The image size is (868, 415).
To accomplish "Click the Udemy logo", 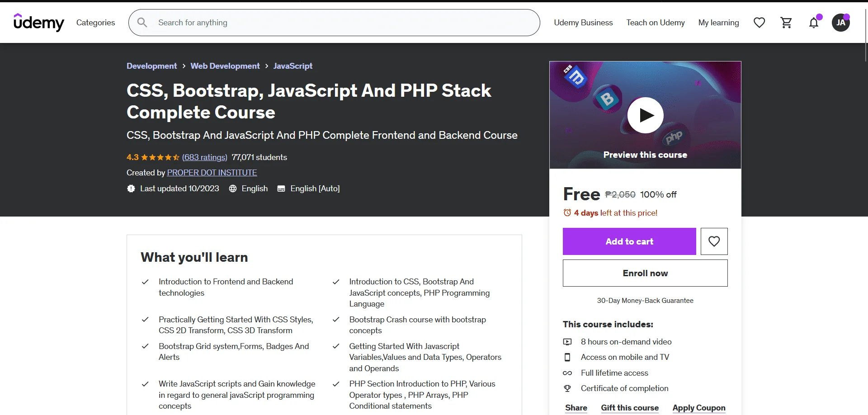I will pyautogui.click(x=39, y=22).
